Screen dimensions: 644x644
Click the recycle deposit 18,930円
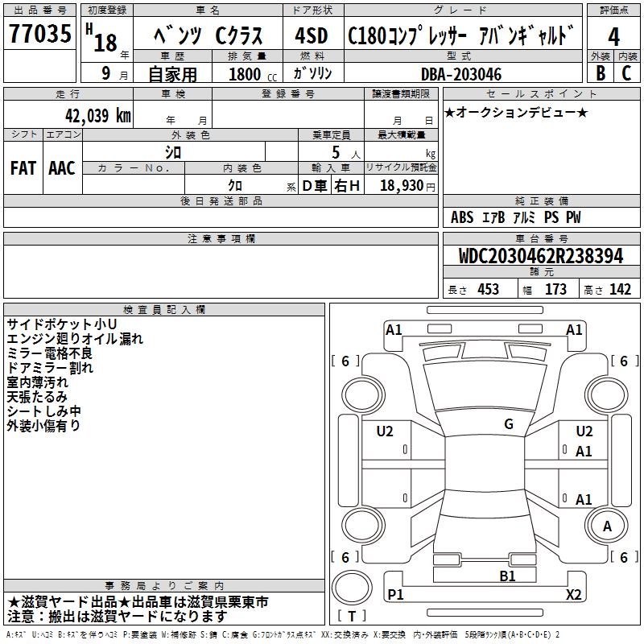coord(407,186)
